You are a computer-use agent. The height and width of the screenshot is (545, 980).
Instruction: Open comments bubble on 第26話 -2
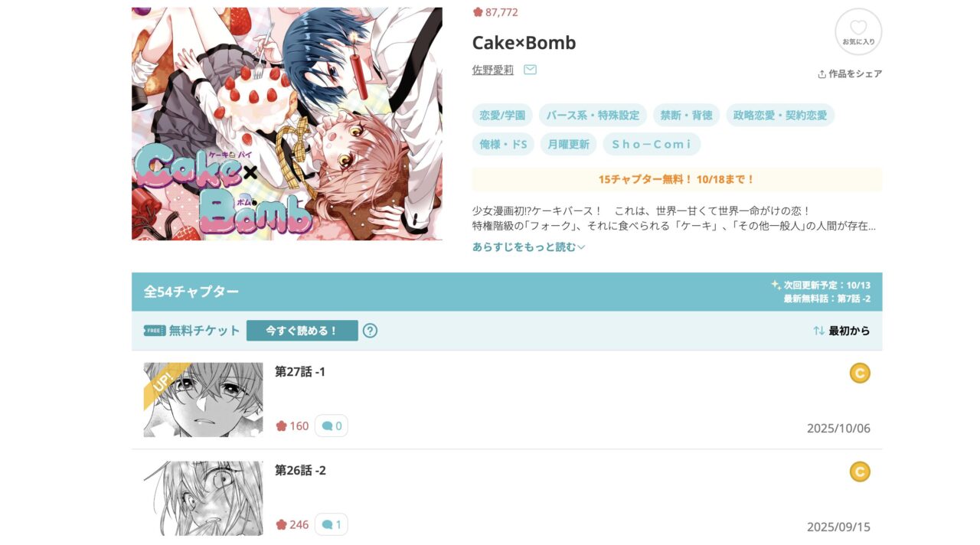coord(332,524)
